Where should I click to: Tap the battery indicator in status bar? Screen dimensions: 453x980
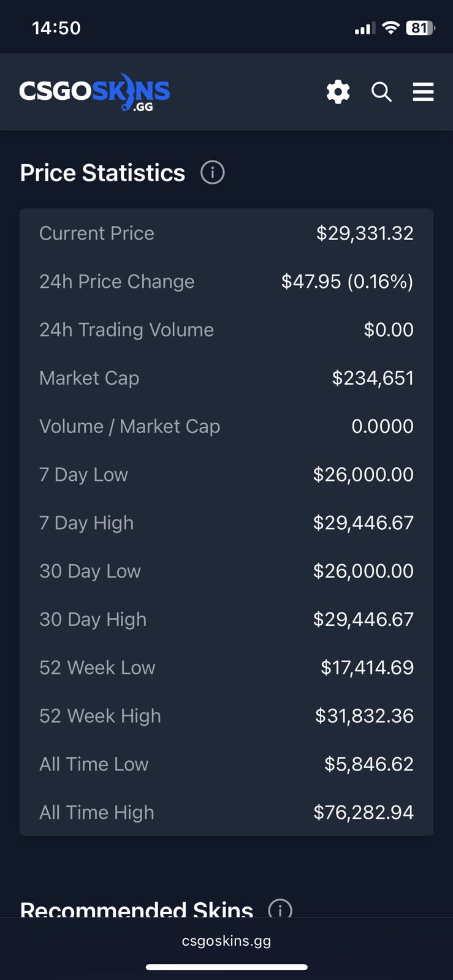tap(421, 28)
